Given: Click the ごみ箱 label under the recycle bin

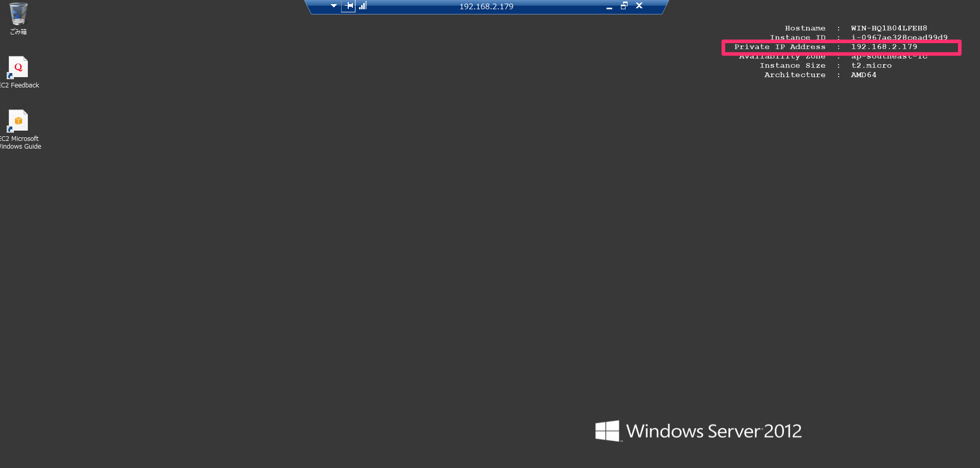Looking at the screenshot, I should pyautogui.click(x=19, y=32).
